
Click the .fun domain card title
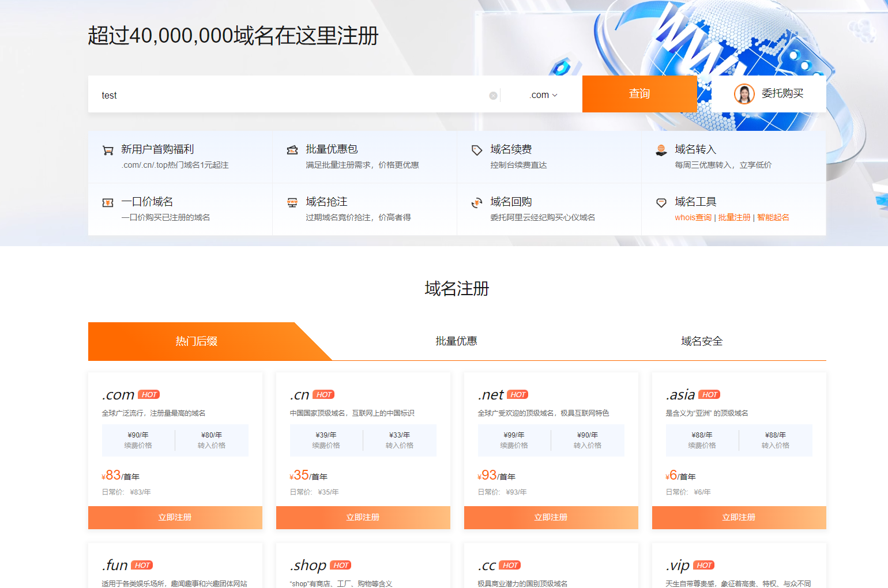pos(115,566)
